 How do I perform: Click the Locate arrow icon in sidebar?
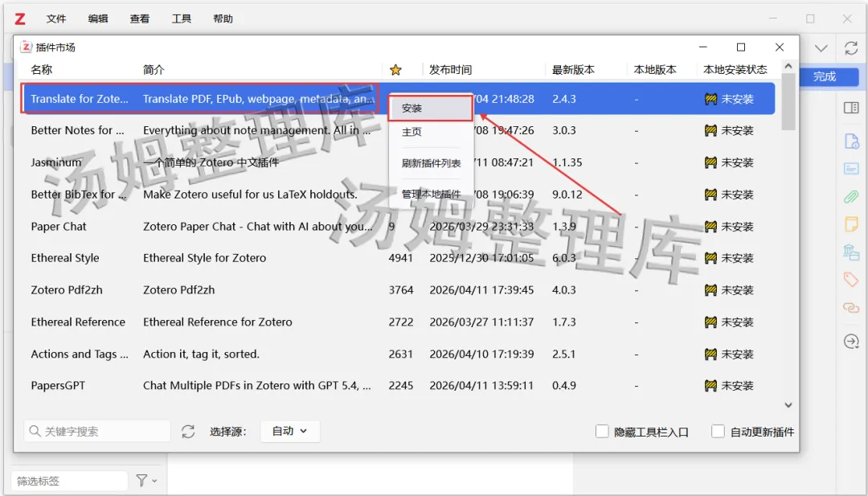[851, 342]
